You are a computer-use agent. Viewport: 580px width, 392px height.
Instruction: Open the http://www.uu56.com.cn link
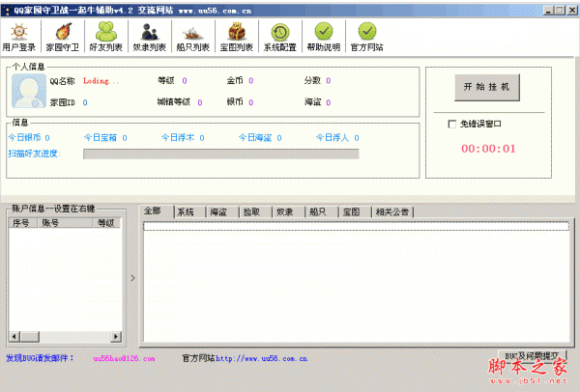(x=261, y=358)
